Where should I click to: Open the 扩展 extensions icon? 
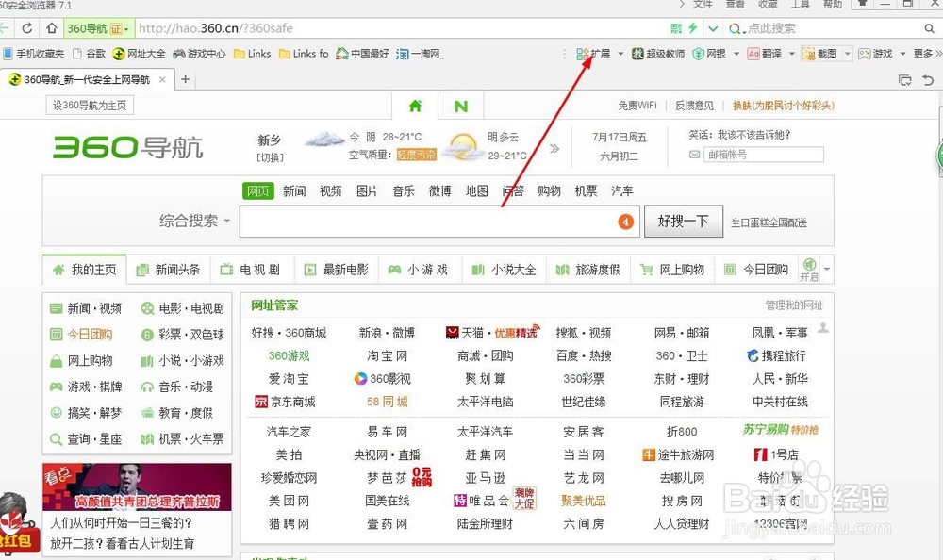tap(593, 54)
